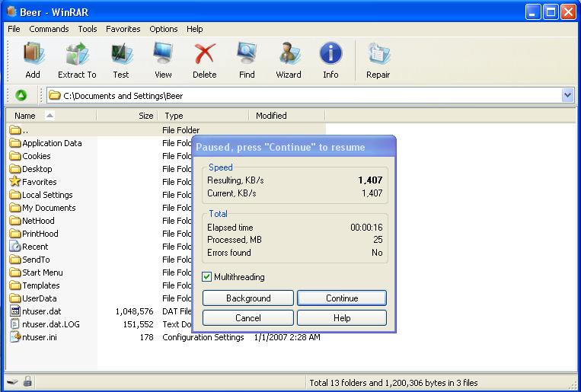
Task: Click the Configuration Settings type cell
Action: coord(203,337)
